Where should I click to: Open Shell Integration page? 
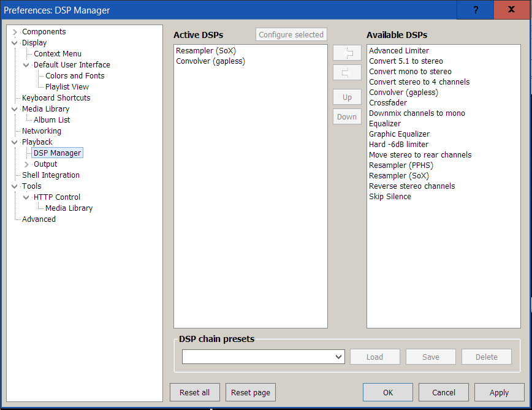pyautogui.click(x=50, y=175)
